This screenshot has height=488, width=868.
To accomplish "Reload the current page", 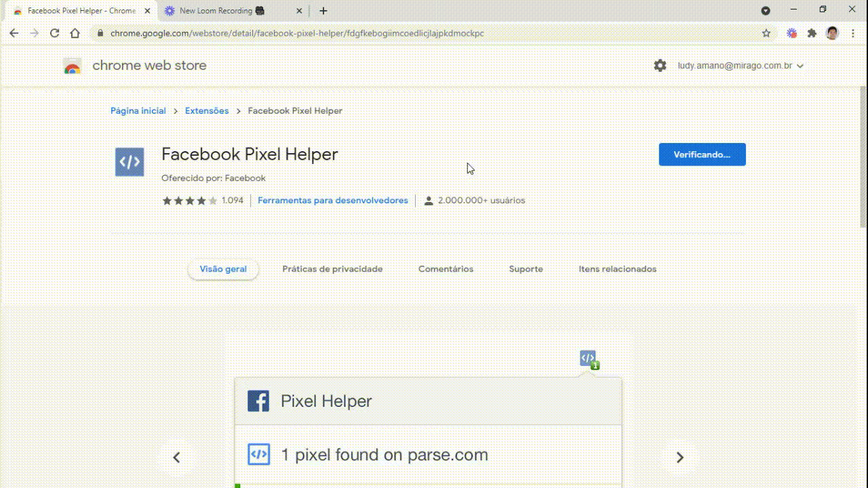I will (x=55, y=33).
